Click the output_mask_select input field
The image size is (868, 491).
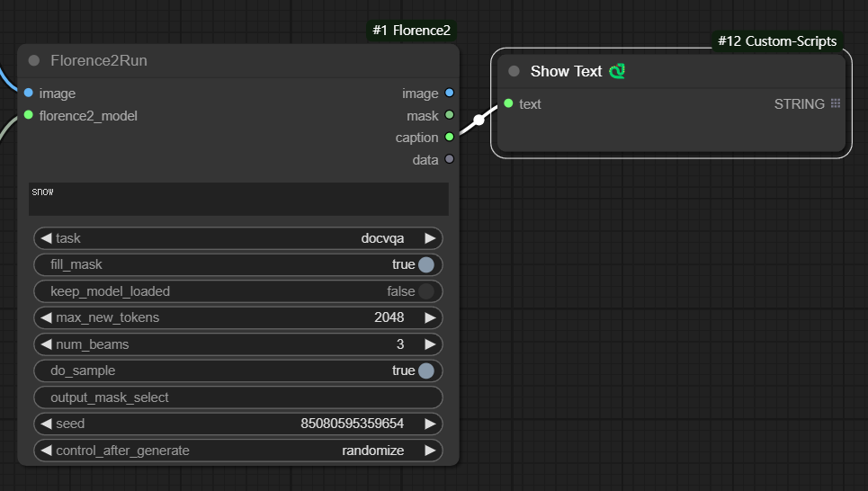tap(238, 397)
